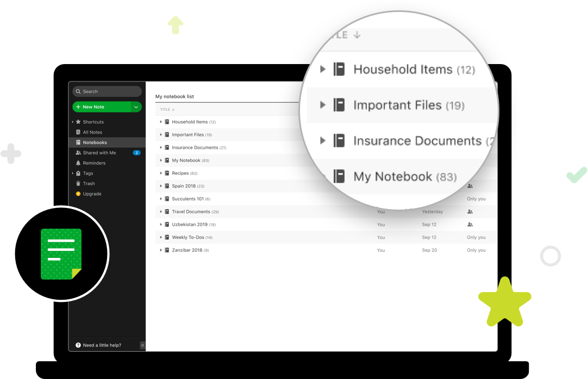Expand Tags in the sidebar

73,173
